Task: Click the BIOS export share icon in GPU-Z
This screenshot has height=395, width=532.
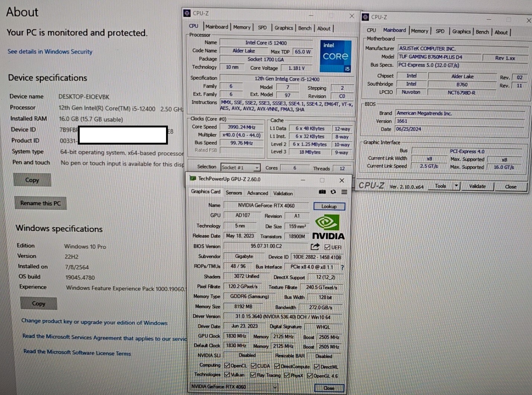Action: click(315, 247)
